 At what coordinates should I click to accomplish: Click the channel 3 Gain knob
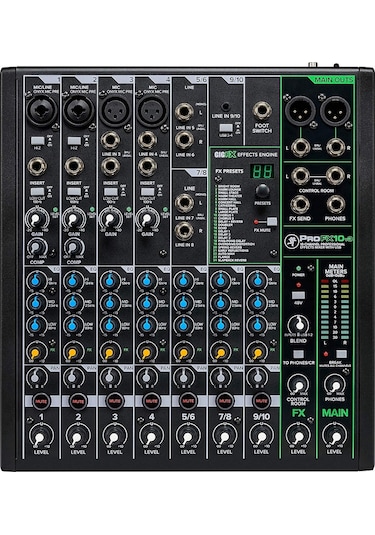(110, 219)
